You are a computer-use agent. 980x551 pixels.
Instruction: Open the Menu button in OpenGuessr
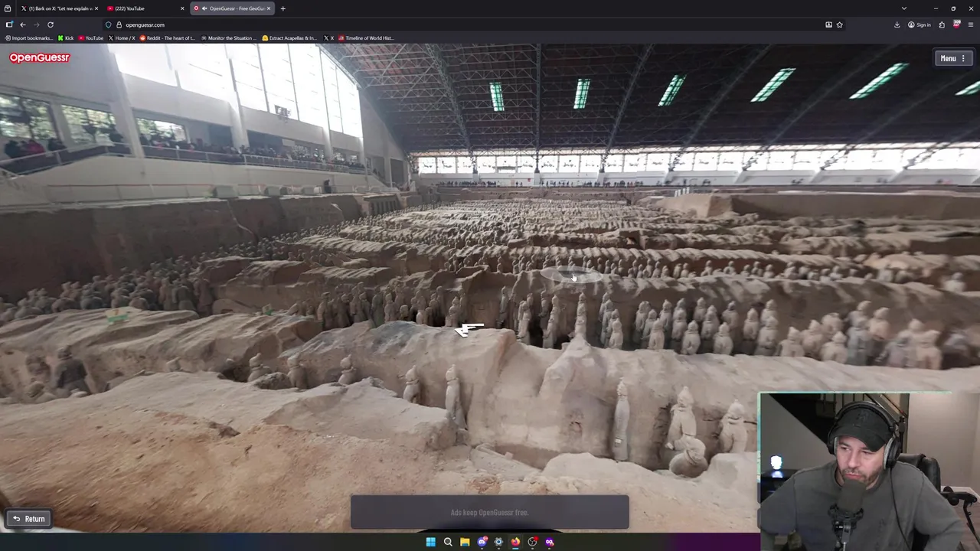point(955,58)
